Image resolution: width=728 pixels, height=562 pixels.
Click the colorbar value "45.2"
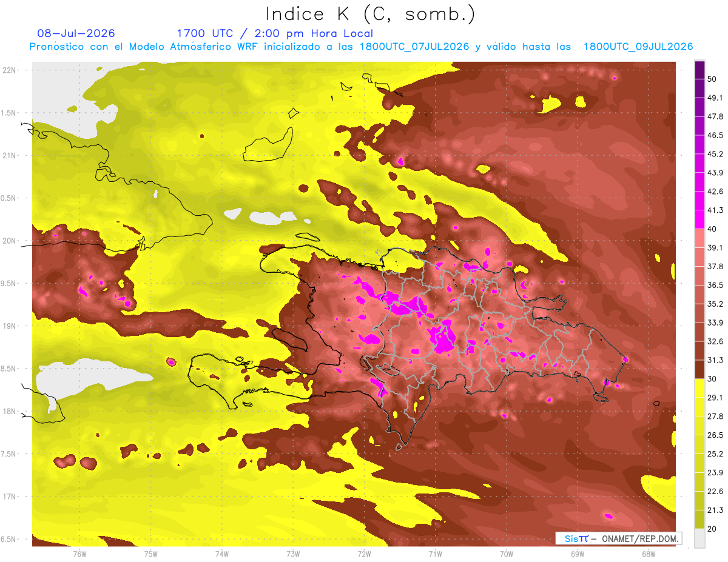tap(715, 154)
